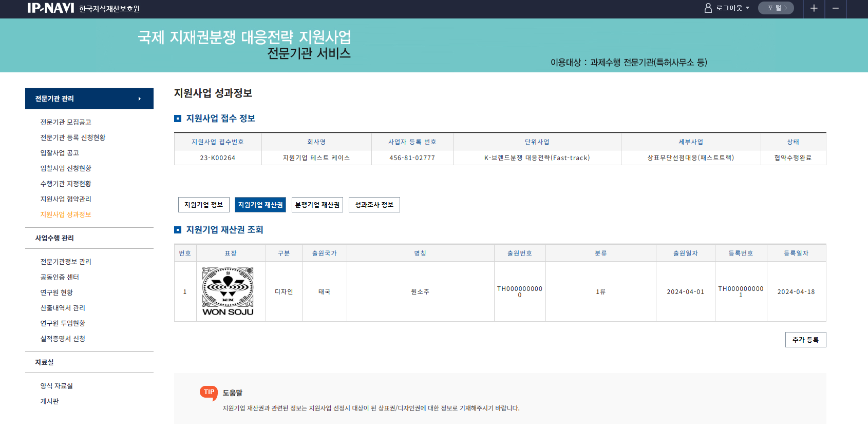Switch to the 성과조사 정보 tab
The height and width of the screenshot is (431, 868).
coord(374,205)
